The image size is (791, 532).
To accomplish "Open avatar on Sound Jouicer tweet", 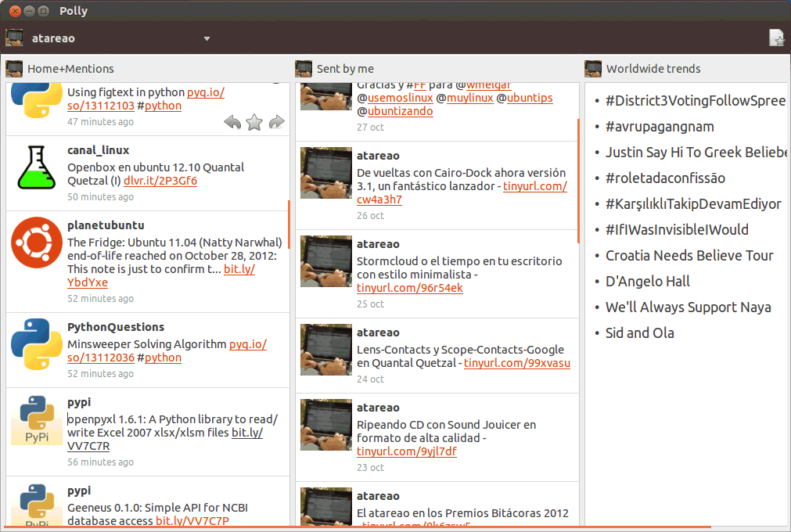I will coord(326,425).
